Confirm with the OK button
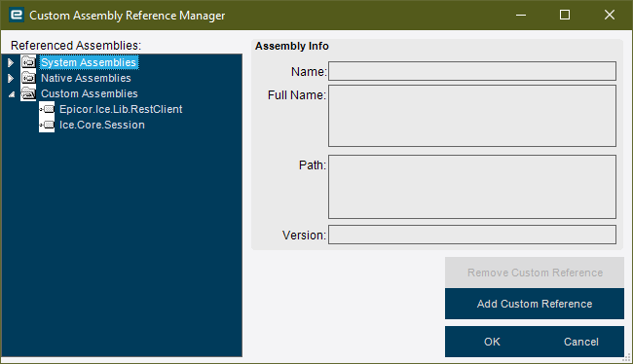Screen dimensions: 633x364 492,342
